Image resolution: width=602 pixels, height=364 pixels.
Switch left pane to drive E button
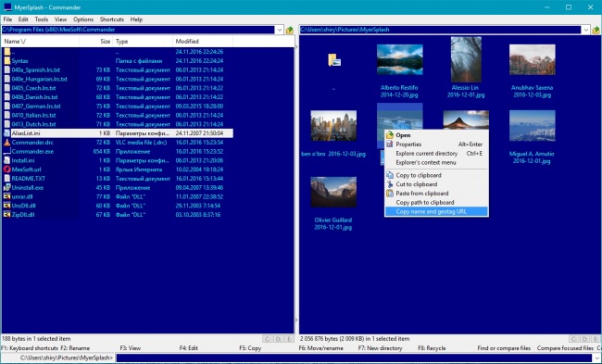289,339
